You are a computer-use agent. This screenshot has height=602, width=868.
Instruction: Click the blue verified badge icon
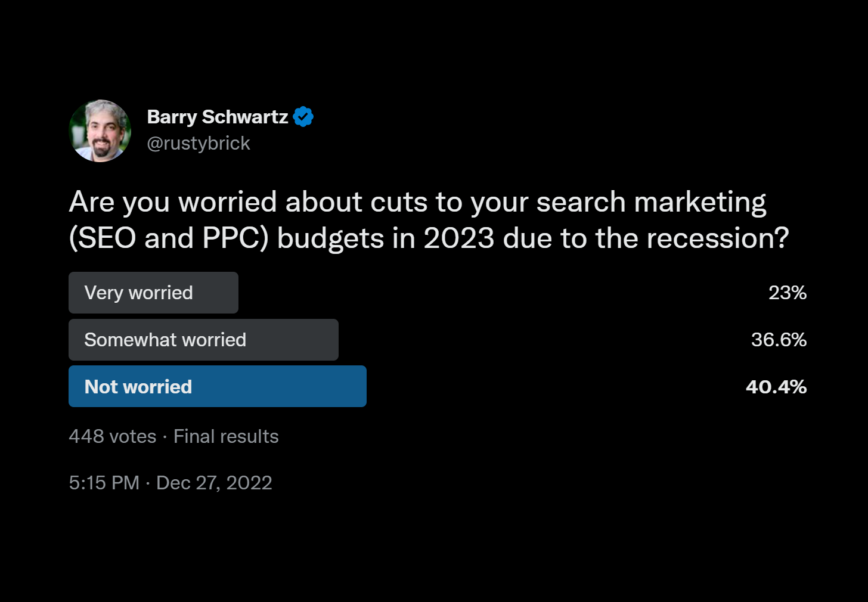303,117
